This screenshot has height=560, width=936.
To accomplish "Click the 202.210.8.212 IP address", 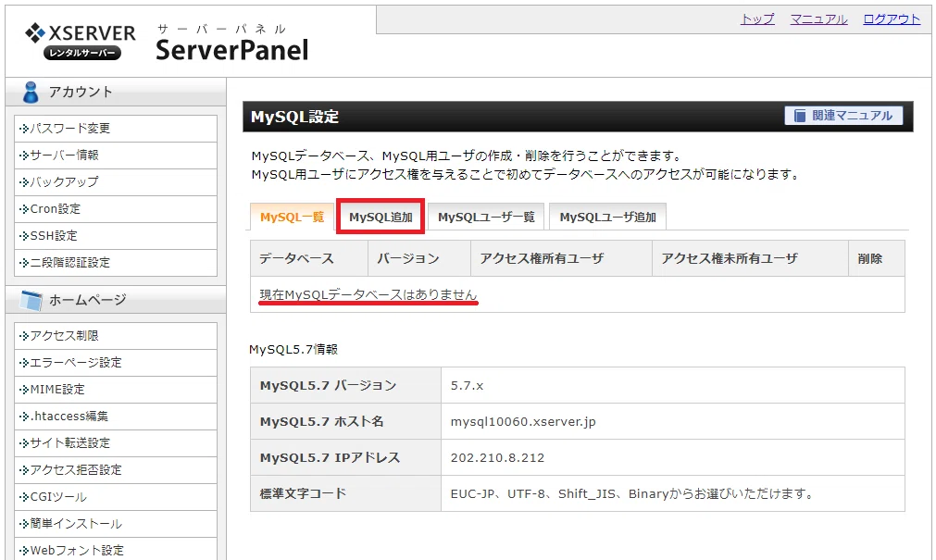I will tap(497, 458).
